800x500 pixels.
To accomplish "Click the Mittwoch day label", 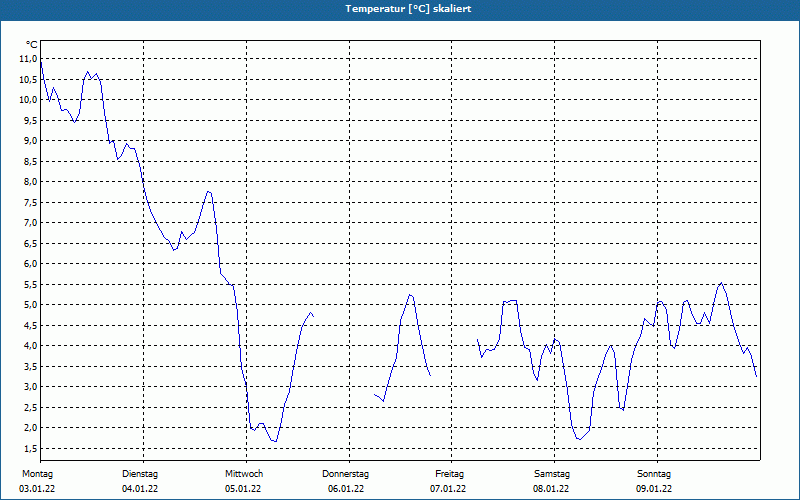I will point(244,474).
